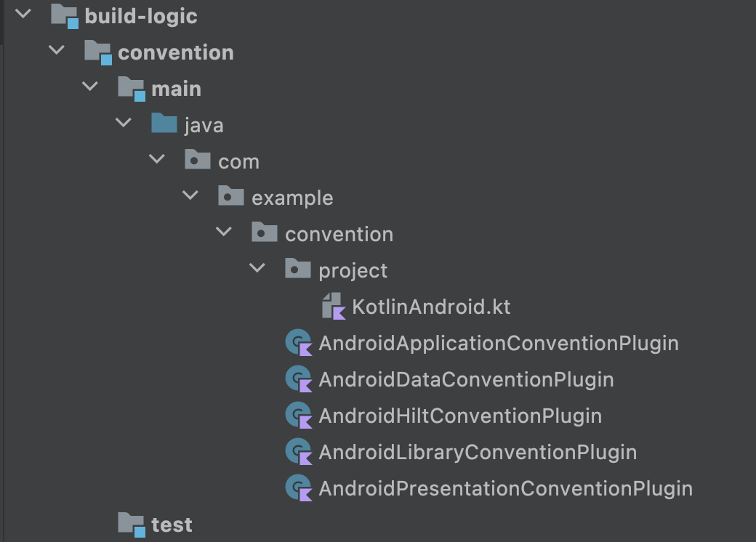Image resolution: width=756 pixels, height=542 pixels.
Task: Click the build-logic module folder icon
Action: (x=64, y=16)
